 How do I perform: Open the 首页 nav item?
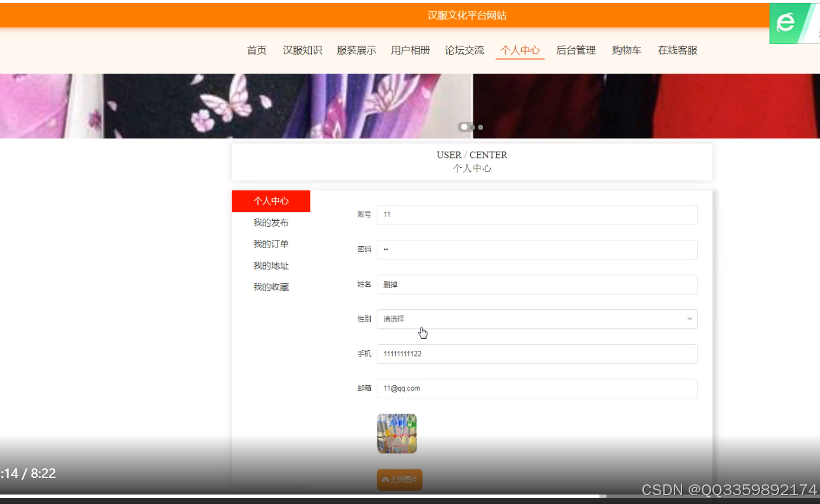(x=257, y=50)
